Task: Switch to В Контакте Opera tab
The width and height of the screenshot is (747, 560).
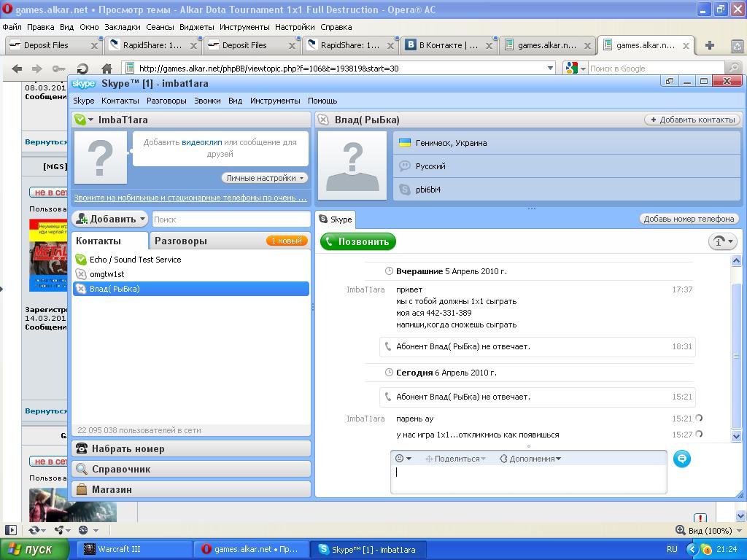Action: (448, 45)
